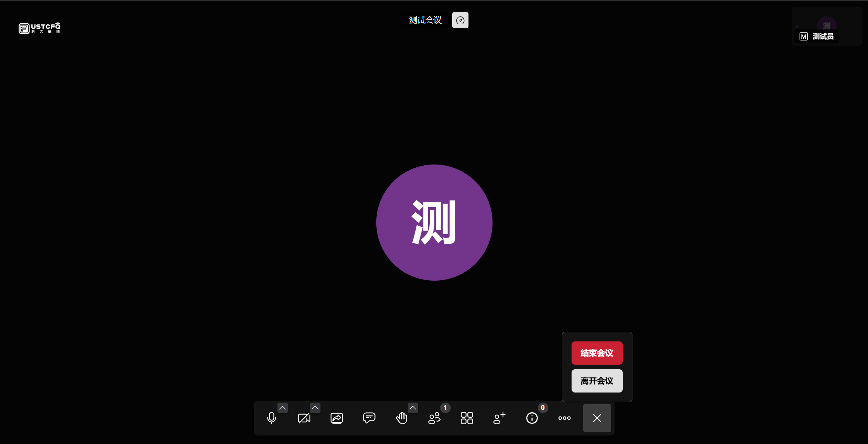
Task: Expand the camera device options
Action: click(315, 408)
